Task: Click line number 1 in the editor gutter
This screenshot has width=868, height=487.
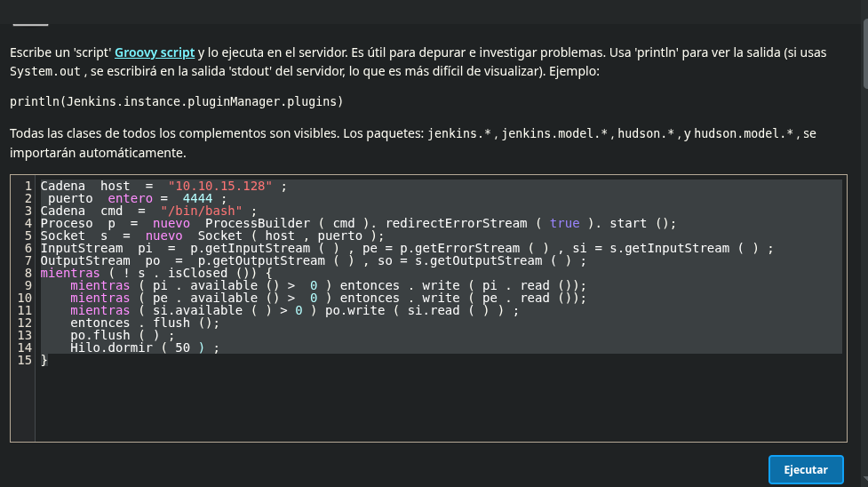Action: click(x=28, y=186)
